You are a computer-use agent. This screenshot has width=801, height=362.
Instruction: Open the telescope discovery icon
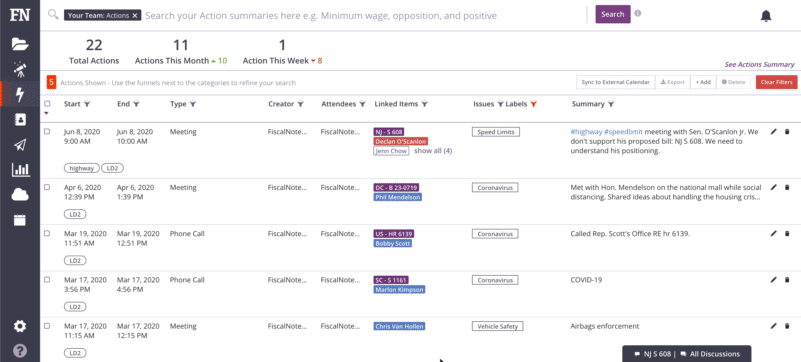pos(20,69)
